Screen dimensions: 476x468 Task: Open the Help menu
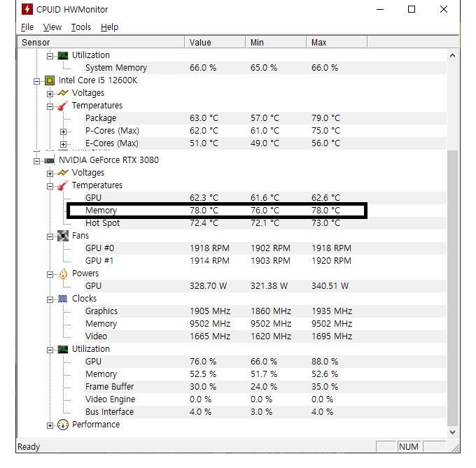coord(109,27)
